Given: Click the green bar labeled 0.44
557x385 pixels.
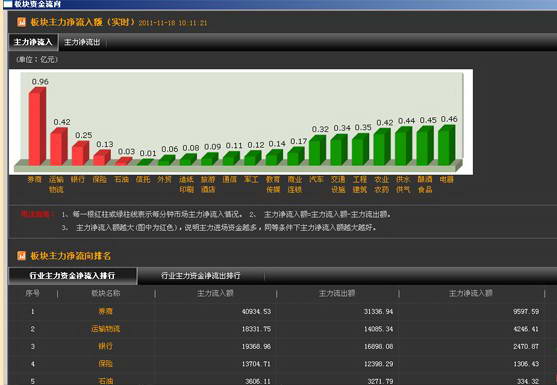Looking at the screenshot, I should click(x=404, y=146).
